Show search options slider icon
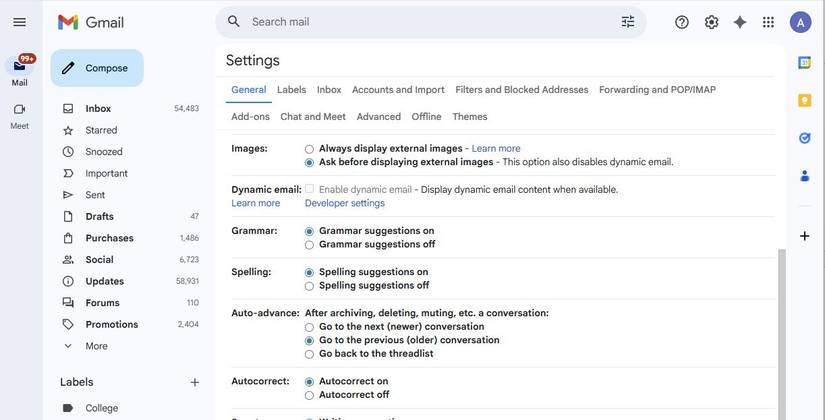The width and height of the screenshot is (825, 420). coord(628,22)
